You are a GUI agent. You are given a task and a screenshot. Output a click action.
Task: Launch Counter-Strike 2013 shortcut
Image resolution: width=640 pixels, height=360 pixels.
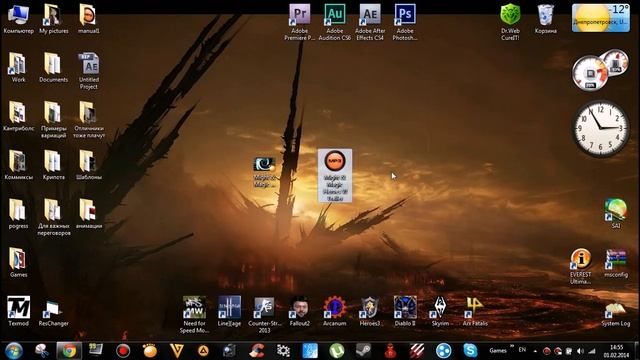pyautogui.click(x=264, y=314)
